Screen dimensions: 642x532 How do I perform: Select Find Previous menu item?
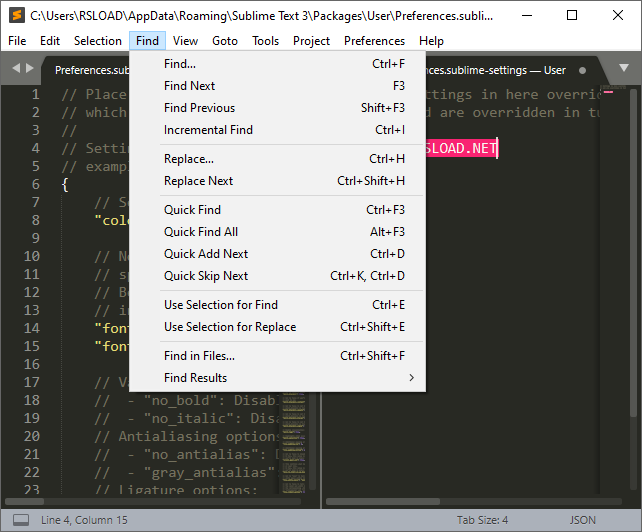click(278, 108)
